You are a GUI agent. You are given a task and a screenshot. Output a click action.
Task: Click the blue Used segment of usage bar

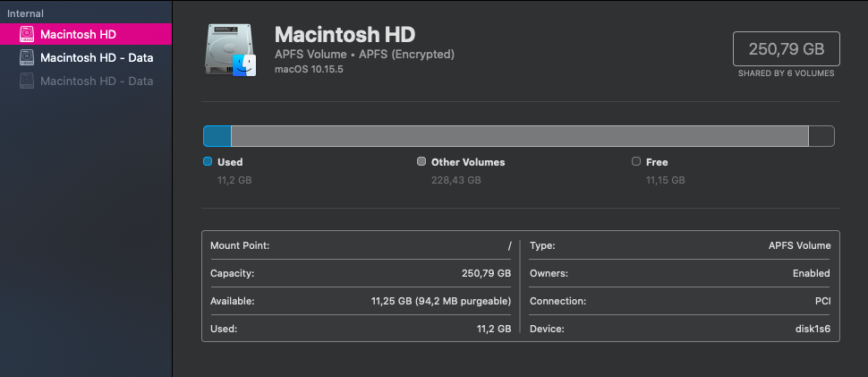tap(217, 136)
